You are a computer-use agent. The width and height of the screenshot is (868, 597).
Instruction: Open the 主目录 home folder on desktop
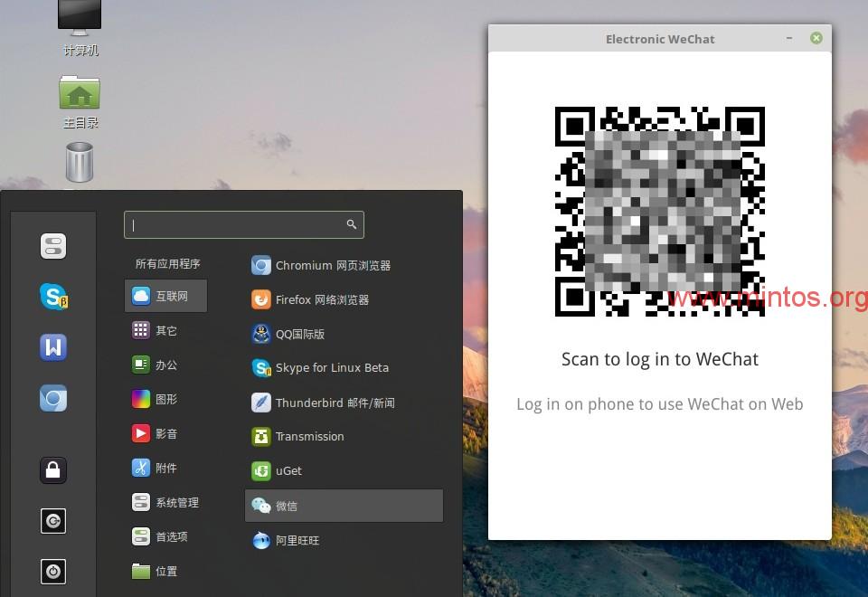click(80, 101)
